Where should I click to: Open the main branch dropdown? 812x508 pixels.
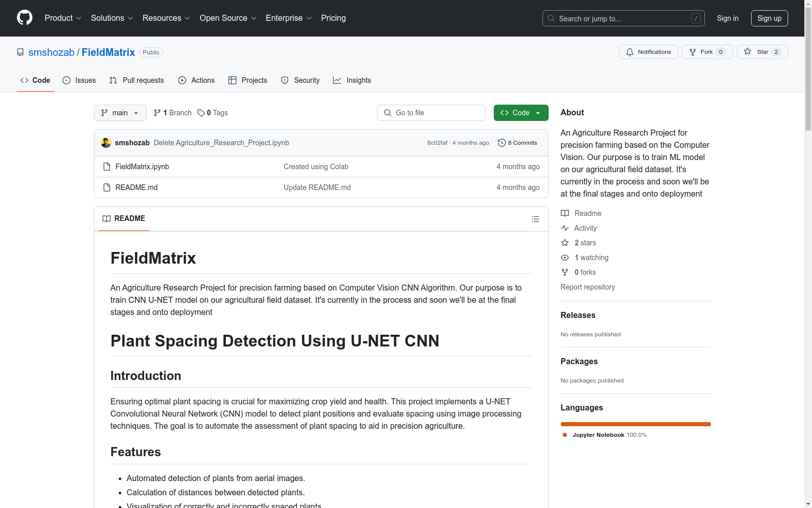(120, 113)
